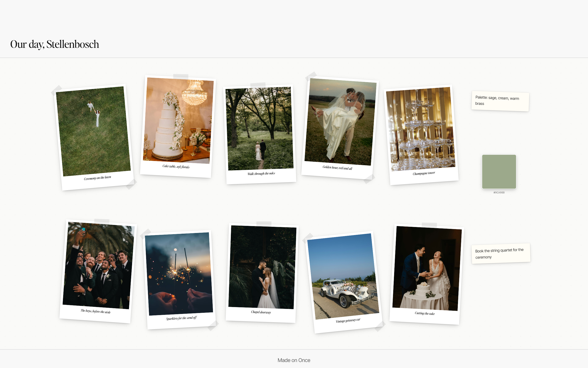Select the Book the string quartet note

click(x=501, y=253)
